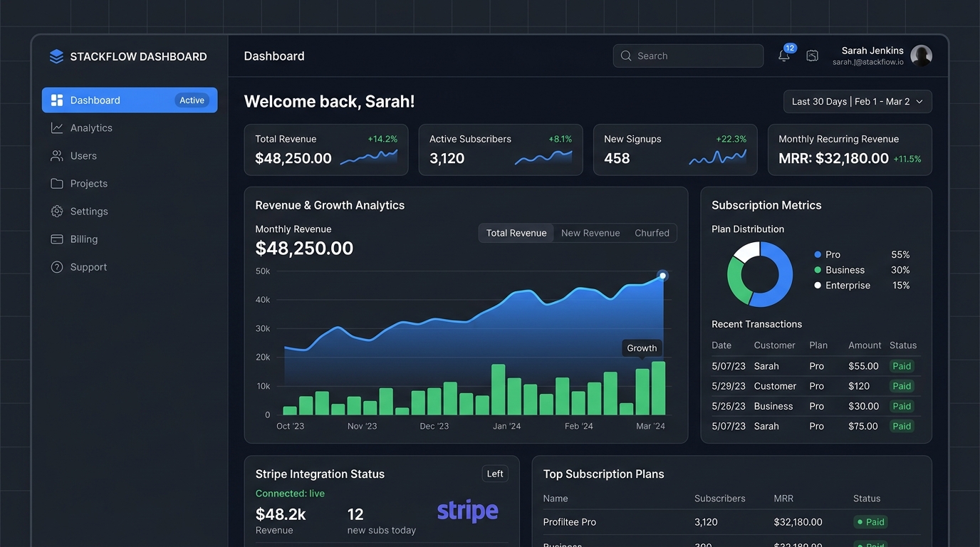Open Support in the sidebar
Viewport: 980px width, 547px height.
(130, 267)
